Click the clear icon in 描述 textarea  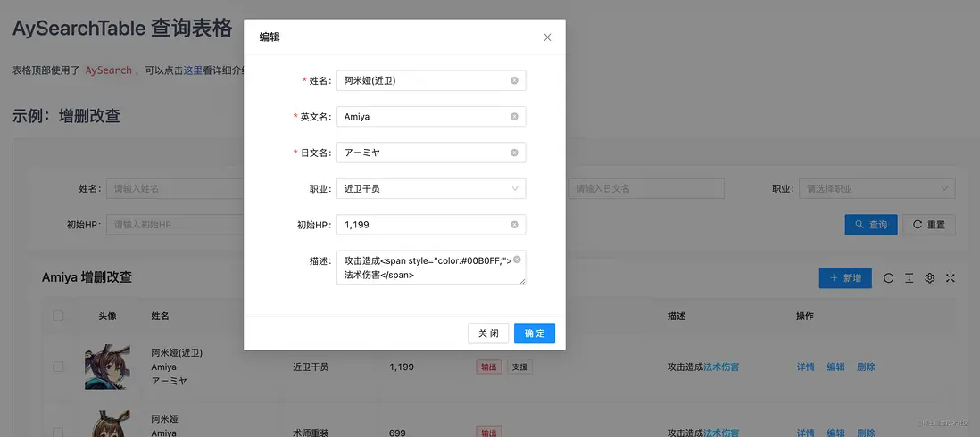point(517,259)
